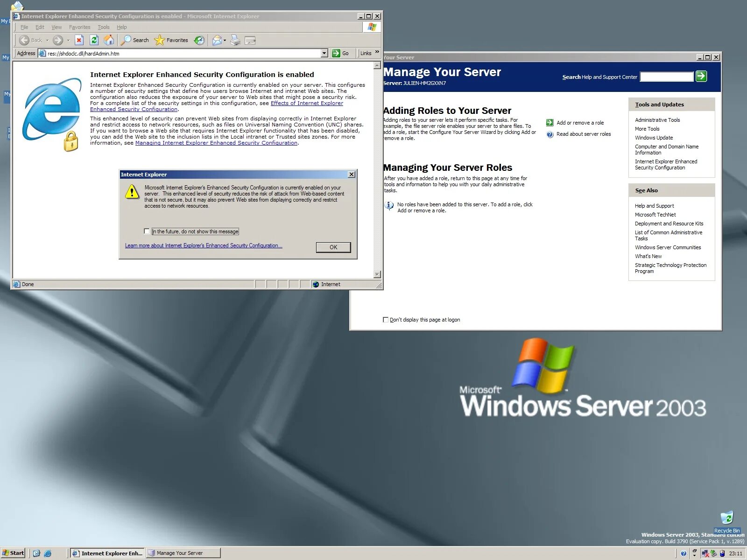The height and width of the screenshot is (560, 747).
Task: Open Help and Support link
Action: point(654,206)
